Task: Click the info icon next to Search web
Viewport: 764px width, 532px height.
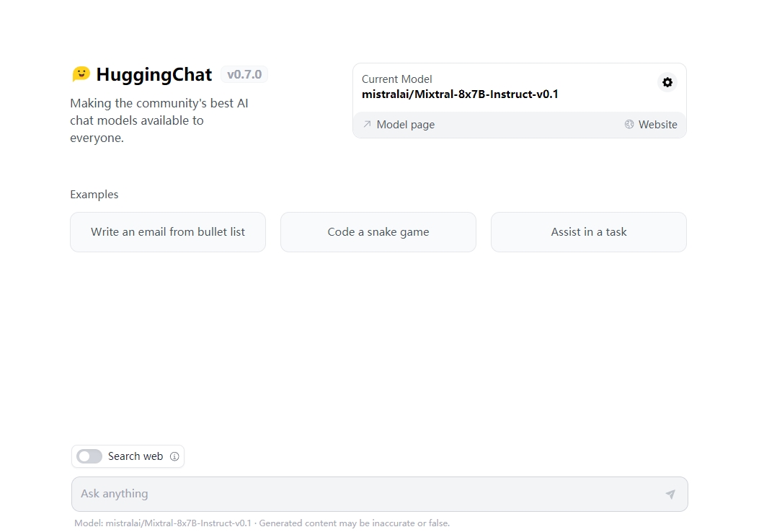Action: (x=174, y=456)
